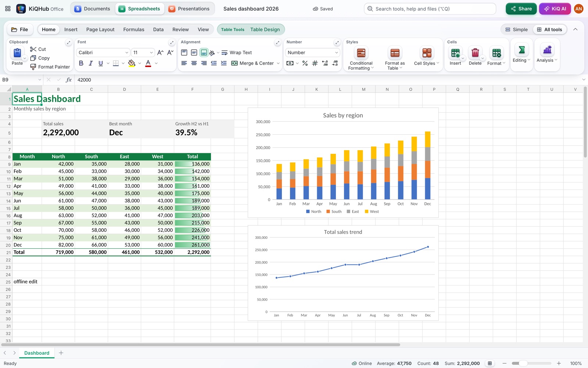Click the Format Painter tool
Screen dimensions: 588x368
[50, 67]
